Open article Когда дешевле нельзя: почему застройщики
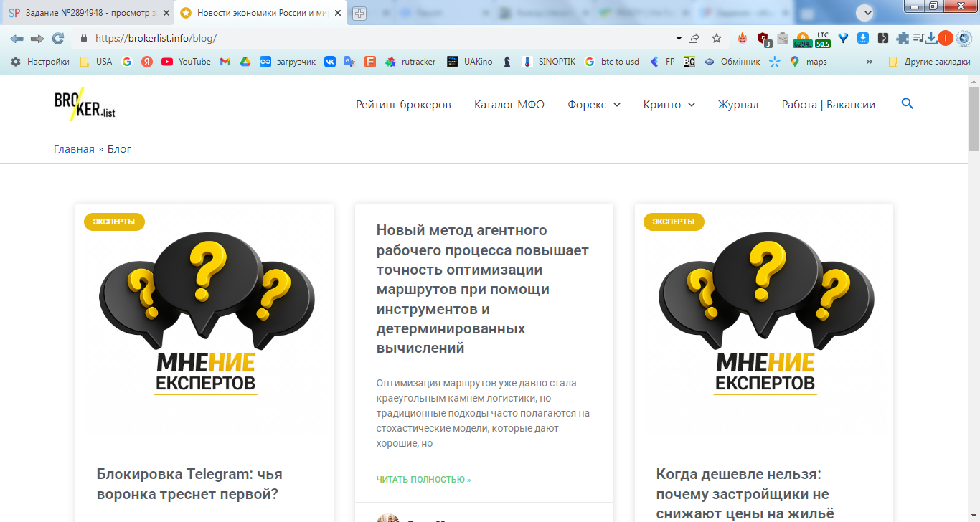980x522 pixels. pyautogui.click(x=745, y=494)
